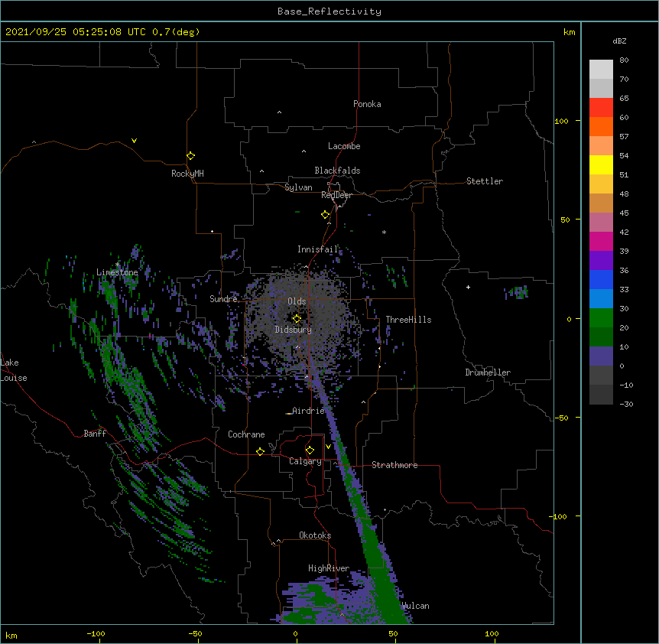Click the Sundre city label

(x=223, y=299)
